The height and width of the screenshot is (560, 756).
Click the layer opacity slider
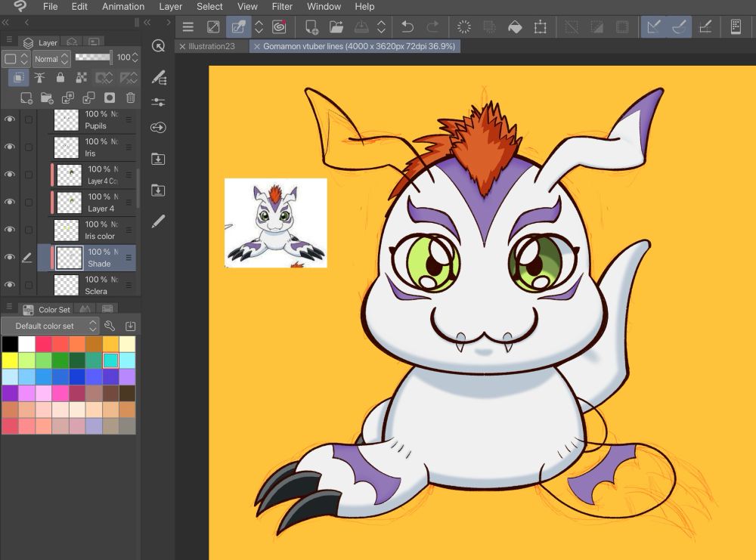pos(94,57)
